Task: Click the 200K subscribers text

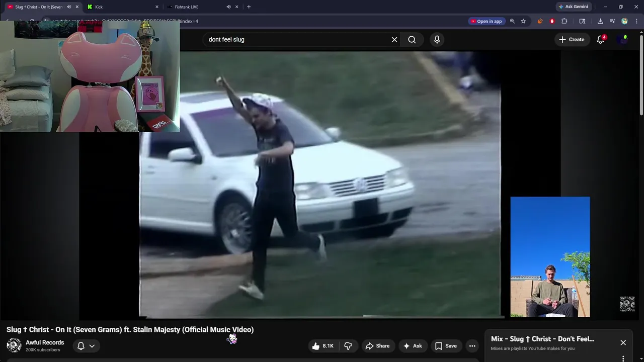Action: click(x=43, y=350)
